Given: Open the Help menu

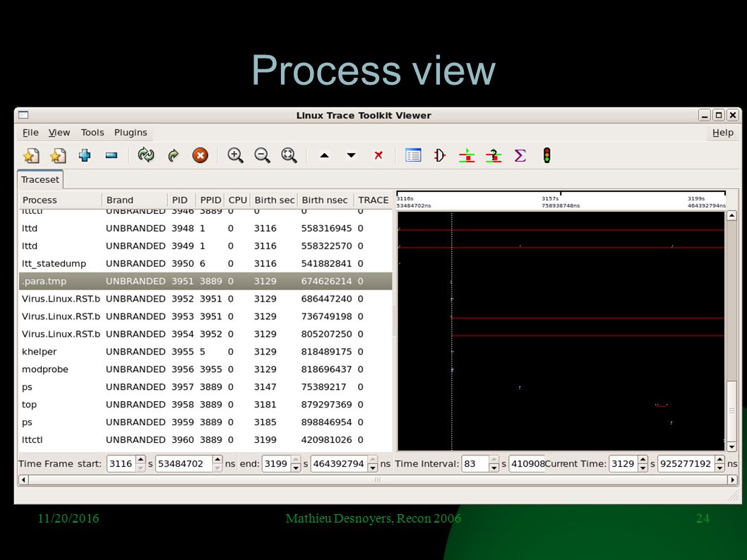Looking at the screenshot, I should click(723, 133).
